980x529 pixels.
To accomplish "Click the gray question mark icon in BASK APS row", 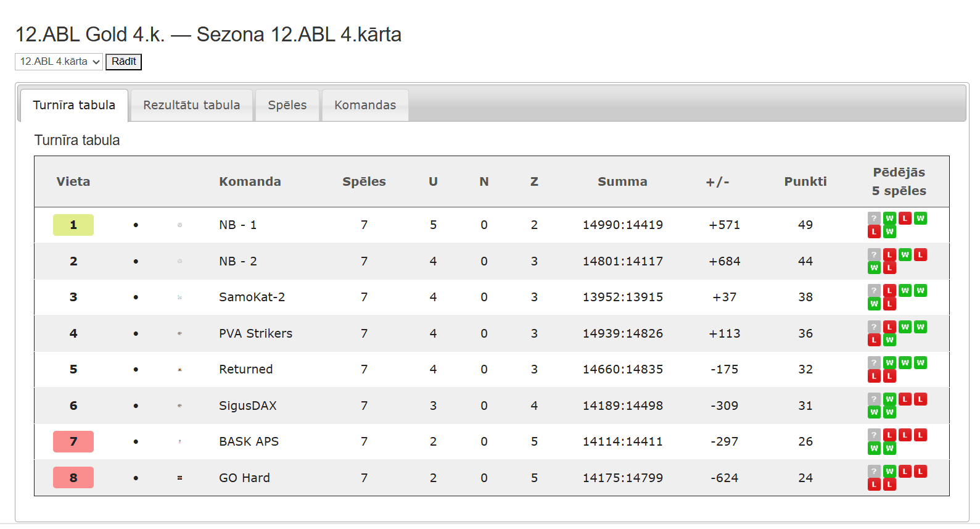I will 874,435.
